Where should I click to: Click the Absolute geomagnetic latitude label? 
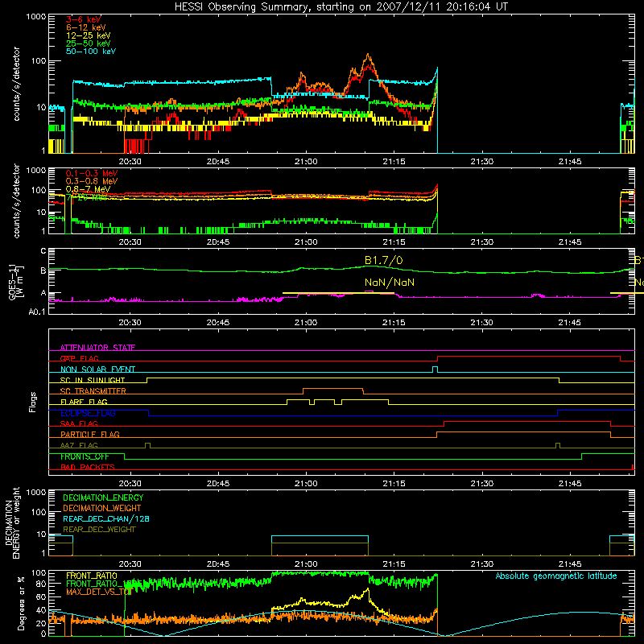tap(556, 576)
